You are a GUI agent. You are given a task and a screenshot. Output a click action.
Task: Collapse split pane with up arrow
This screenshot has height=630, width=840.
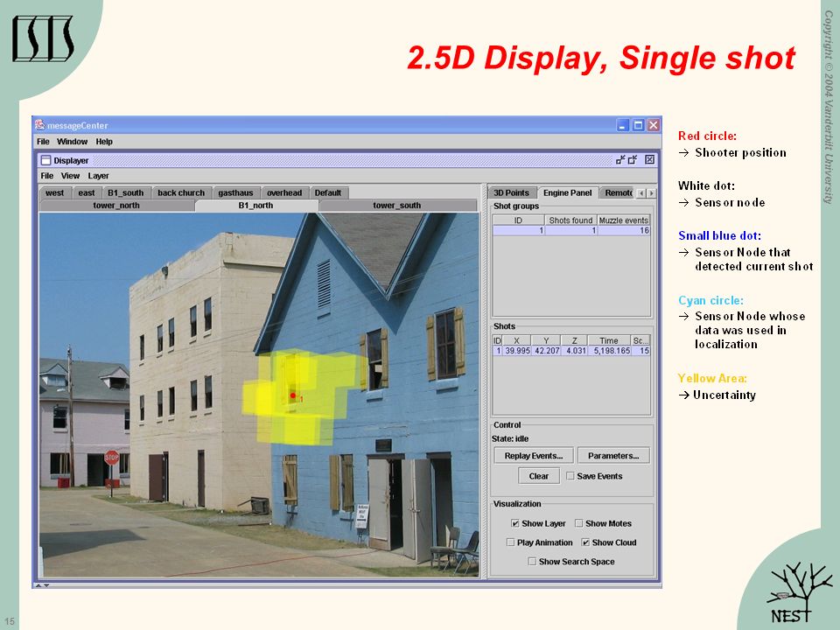tap(38, 585)
